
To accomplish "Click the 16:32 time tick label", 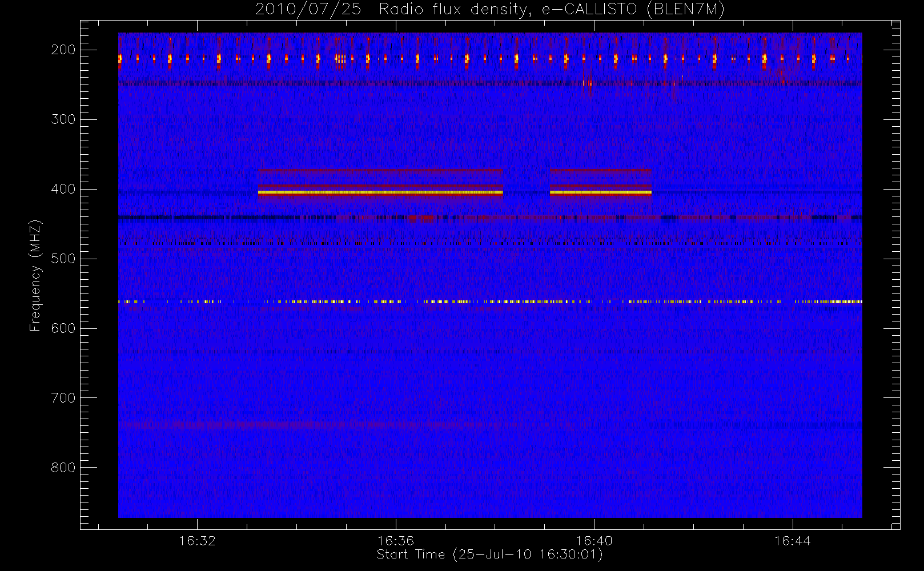I will click(197, 541).
